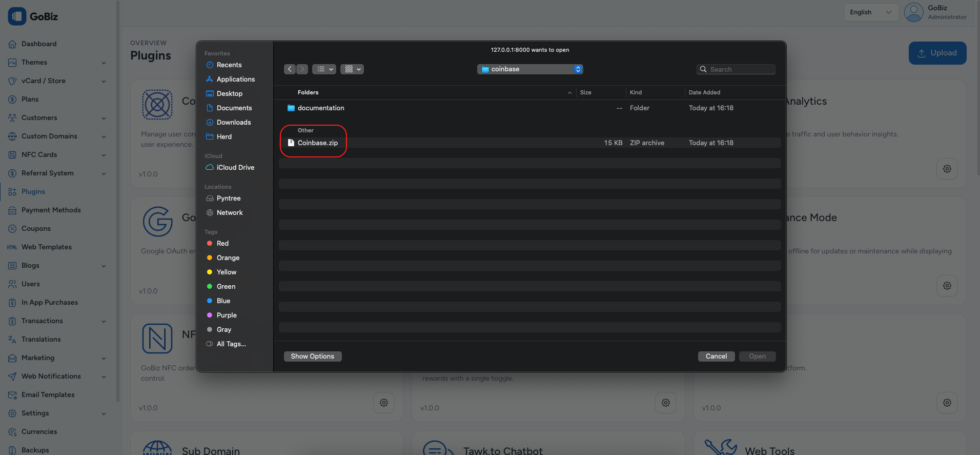Image resolution: width=980 pixels, height=455 pixels.
Task: Open grouping options dropdown
Action: (x=352, y=69)
